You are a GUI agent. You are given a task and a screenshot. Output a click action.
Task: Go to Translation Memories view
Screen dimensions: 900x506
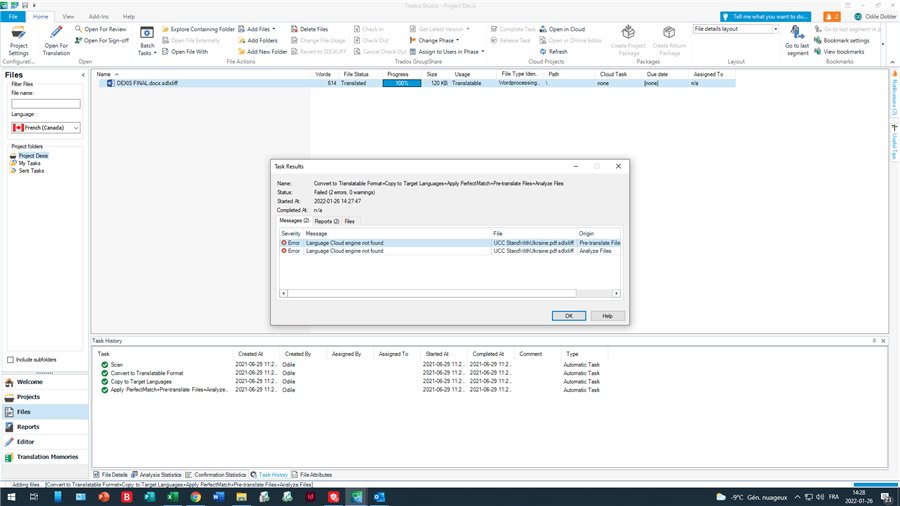[45, 457]
